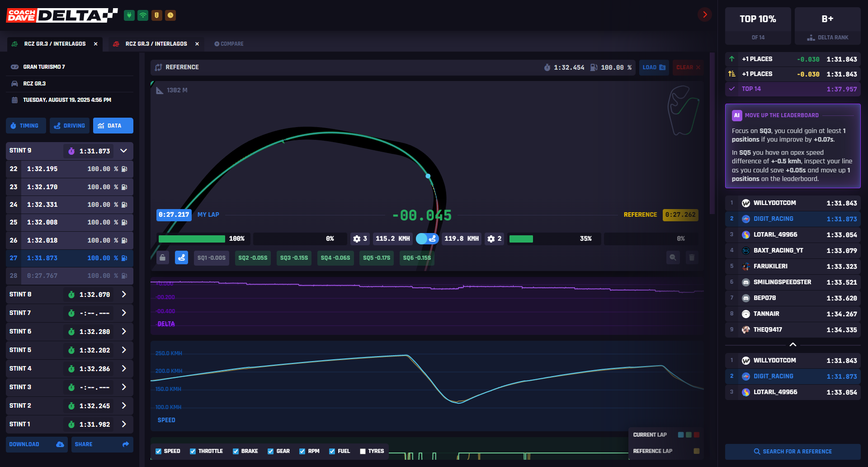Click the Interlagos track thumbnail
This screenshot has width=868, height=467.
click(x=683, y=110)
